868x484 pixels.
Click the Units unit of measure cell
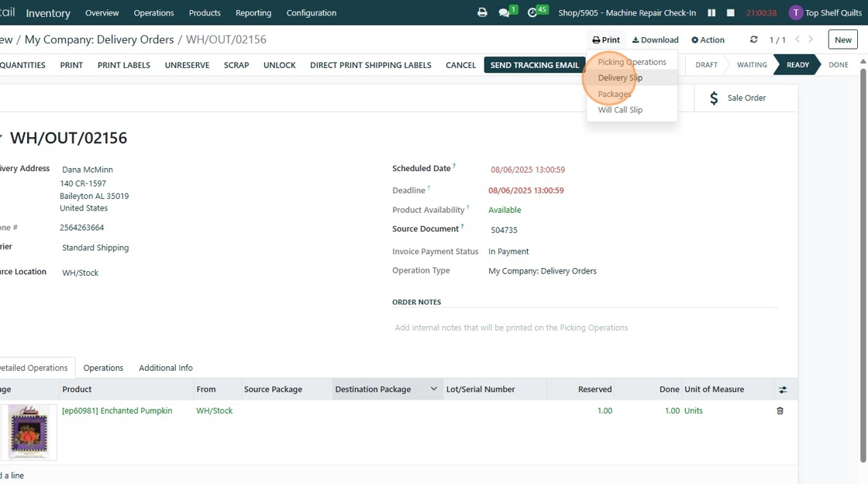pyautogui.click(x=693, y=410)
